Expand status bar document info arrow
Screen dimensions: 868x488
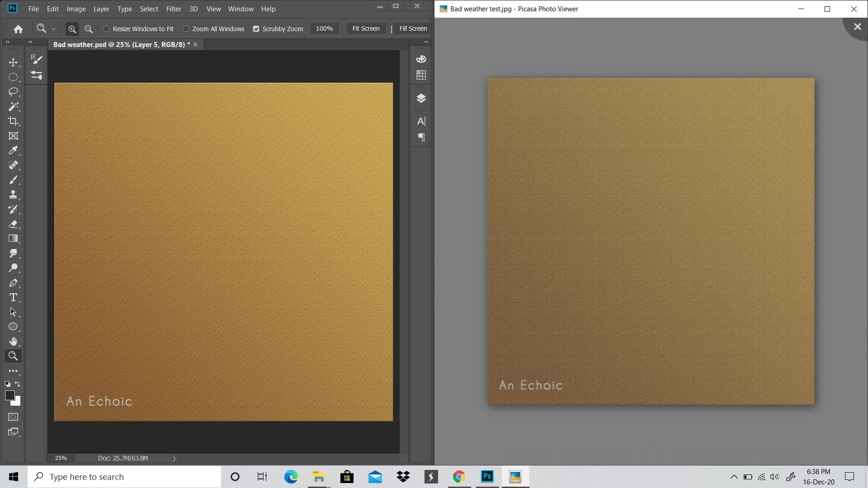174,458
